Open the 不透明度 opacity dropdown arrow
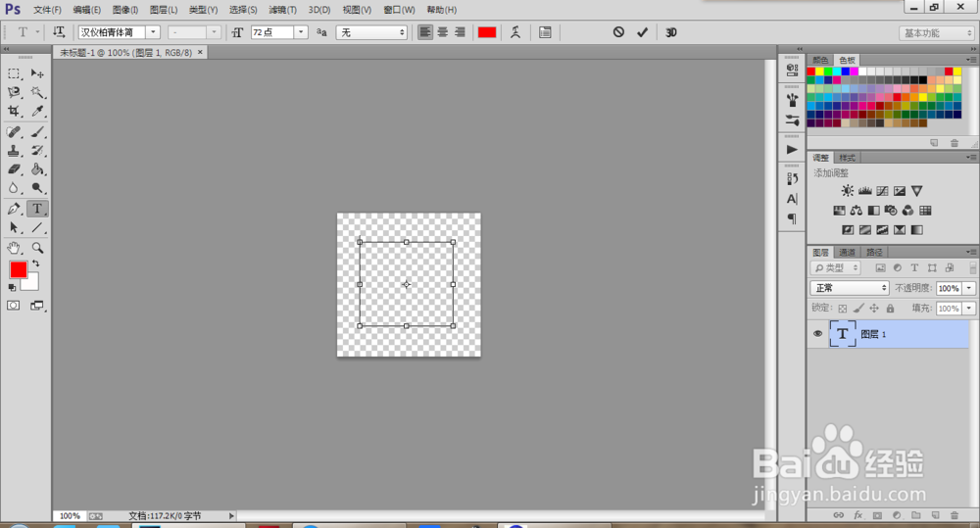Image resolution: width=980 pixels, height=528 pixels. 969,288
